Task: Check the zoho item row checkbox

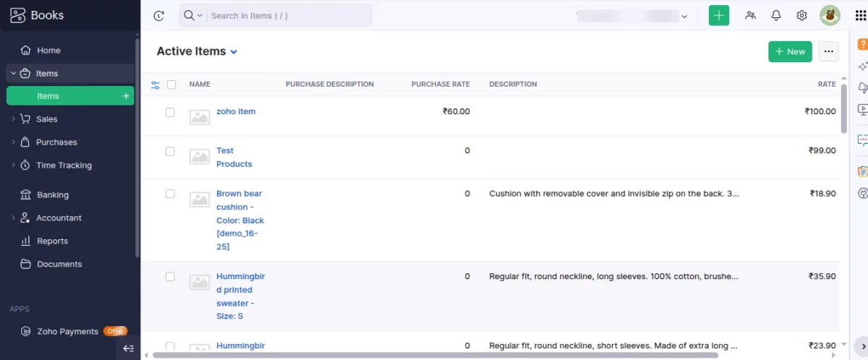Action: (x=170, y=112)
